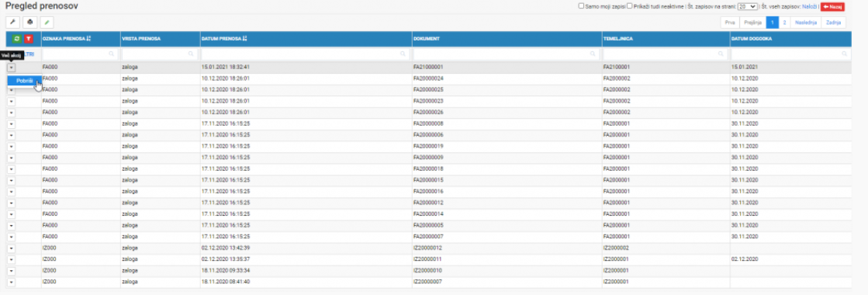Image resolution: width=868 pixels, height=295 pixels.
Task: Click the wrench settings icon
Action: (12, 23)
